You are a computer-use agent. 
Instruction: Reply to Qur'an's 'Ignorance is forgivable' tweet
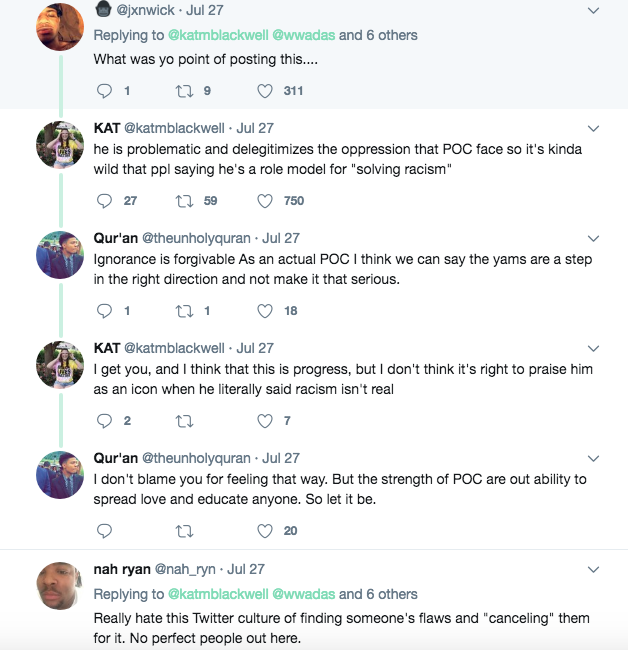pyautogui.click(x=104, y=311)
